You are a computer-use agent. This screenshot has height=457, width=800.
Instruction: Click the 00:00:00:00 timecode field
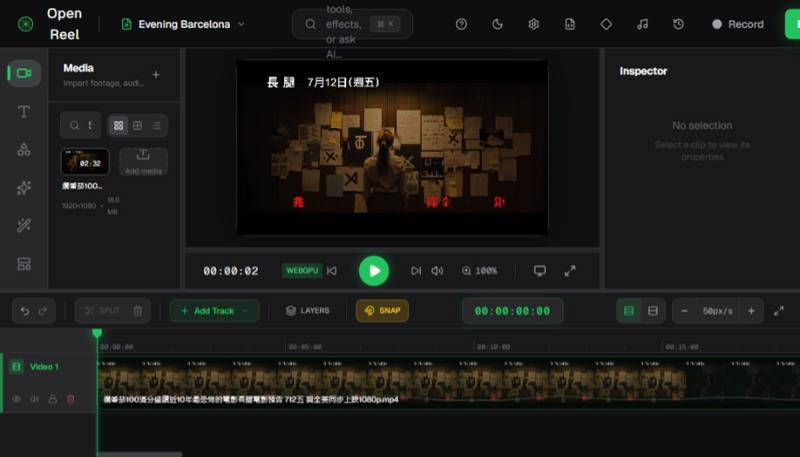[x=512, y=311]
